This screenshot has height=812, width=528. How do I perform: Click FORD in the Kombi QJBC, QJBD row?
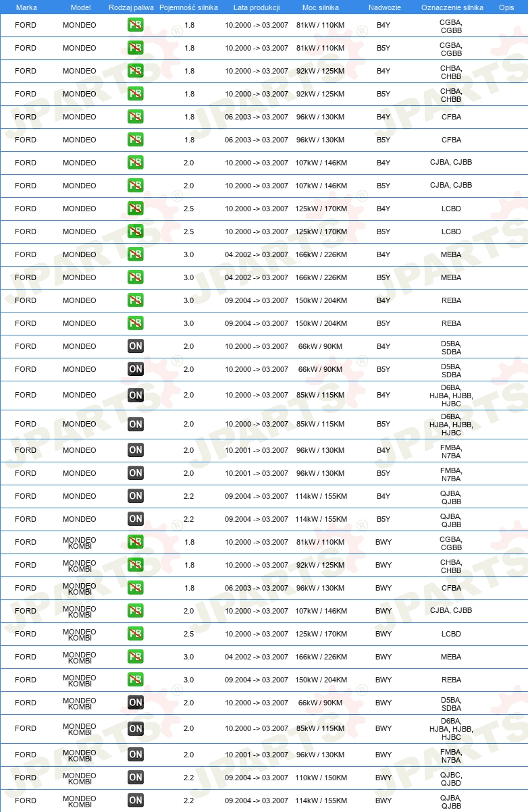click(26, 778)
